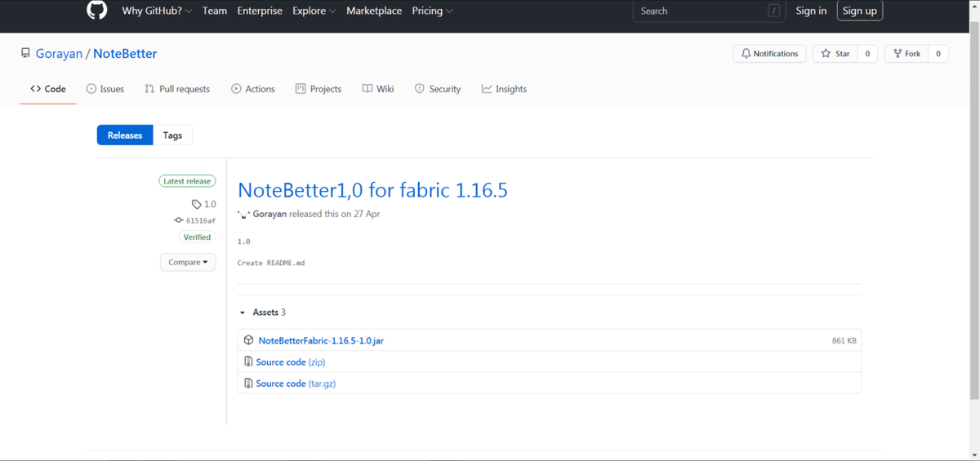Image resolution: width=980 pixels, height=461 pixels.
Task: Click the tag icon next to 1.0
Action: click(x=196, y=205)
